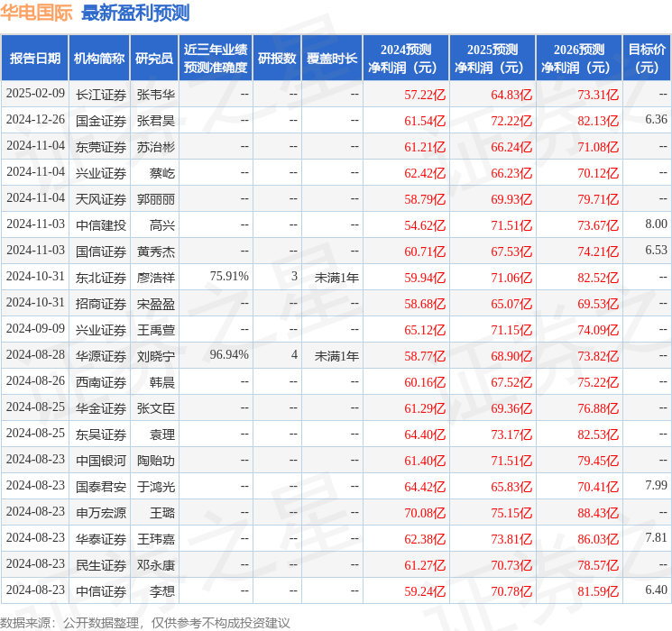Click the 机构简称 column header
This screenshot has width=672, height=631.
coord(99,59)
